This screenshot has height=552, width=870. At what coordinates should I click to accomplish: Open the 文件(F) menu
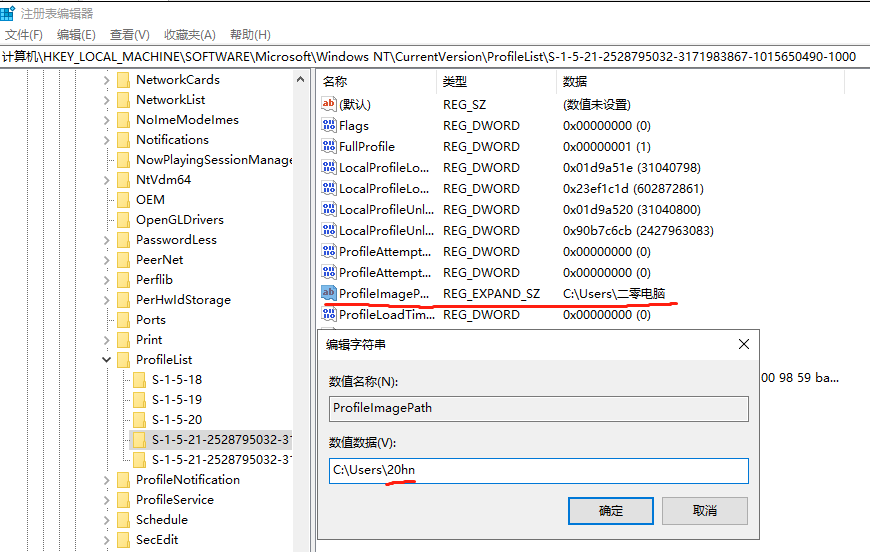tap(24, 35)
